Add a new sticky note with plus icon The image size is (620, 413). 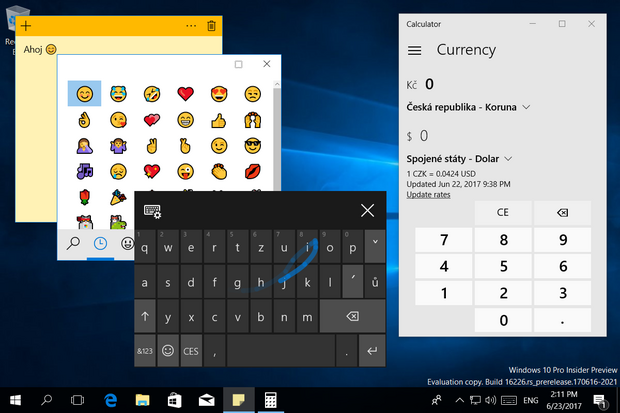click(26, 26)
